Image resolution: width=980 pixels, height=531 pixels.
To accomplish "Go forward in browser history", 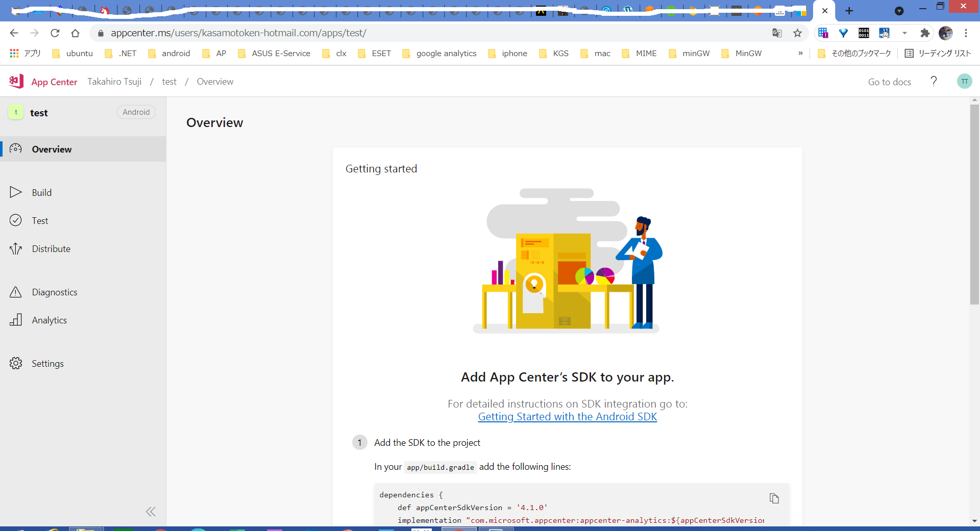I will [34, 33].
